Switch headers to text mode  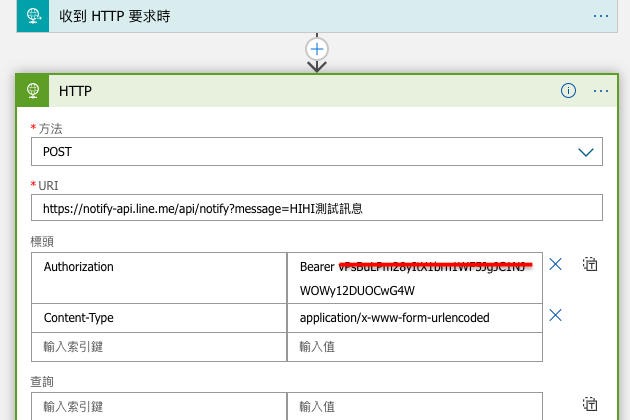[x=590, y=264]
